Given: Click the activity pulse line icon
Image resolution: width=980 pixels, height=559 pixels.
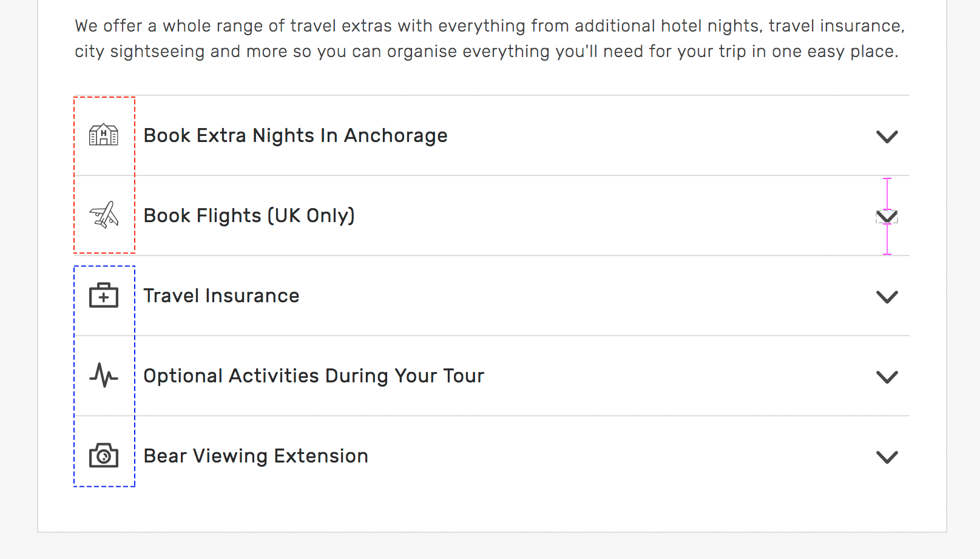Looking at the screenshot, I should point(104,375).
